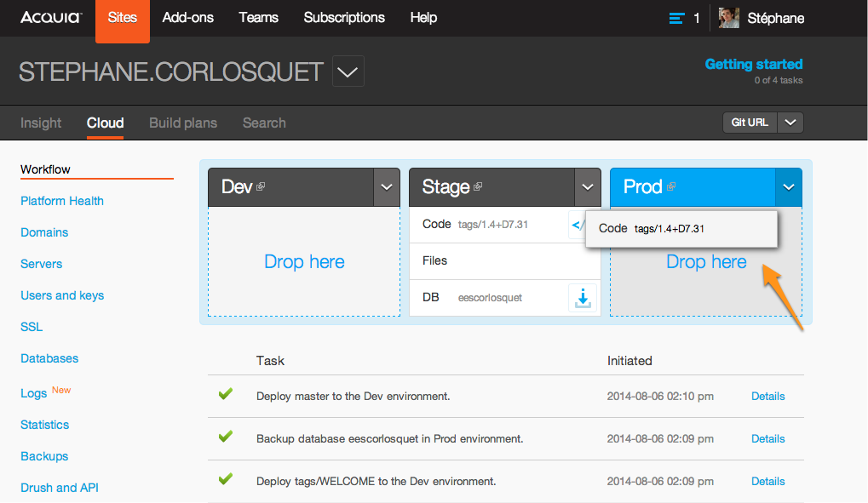This screenshot has width=868, height=503.
Task: Open the Getting started link
Action: click(x=753, y=64)
